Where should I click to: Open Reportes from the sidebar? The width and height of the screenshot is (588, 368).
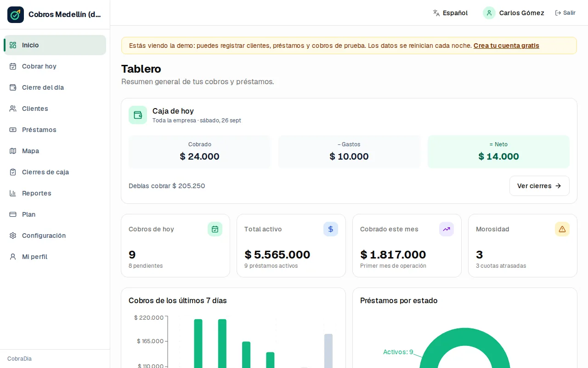click(x=55, y=193)
